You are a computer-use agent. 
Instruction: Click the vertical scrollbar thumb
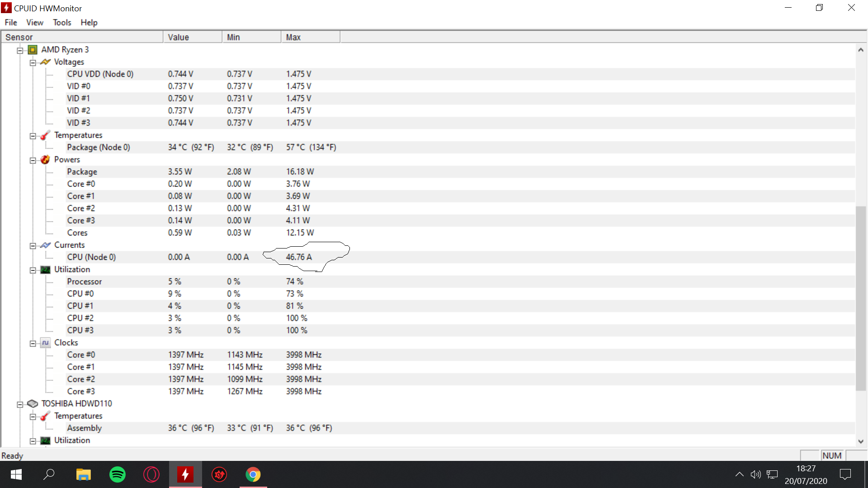pyautogui.click(x=861, y=298)
